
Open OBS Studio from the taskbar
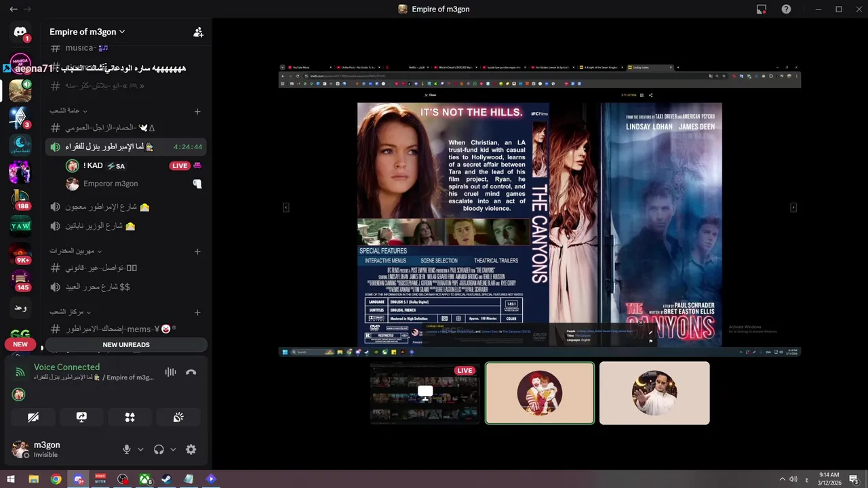123,479
